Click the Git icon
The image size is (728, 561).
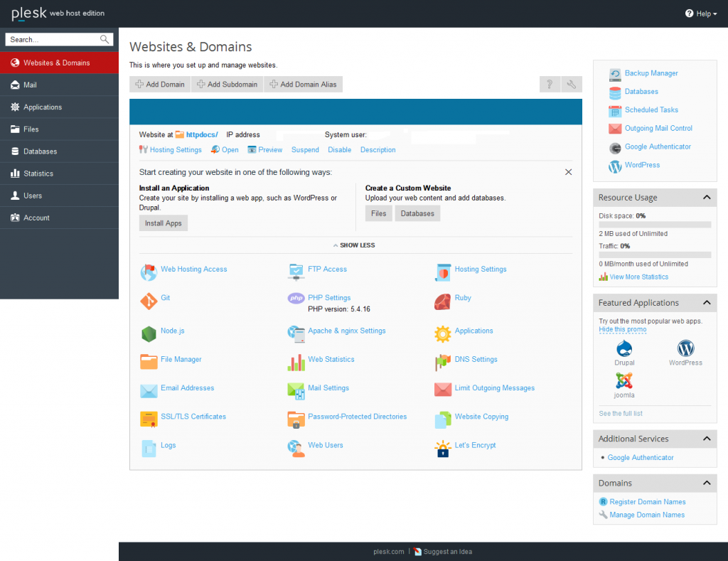coord(149,301)
